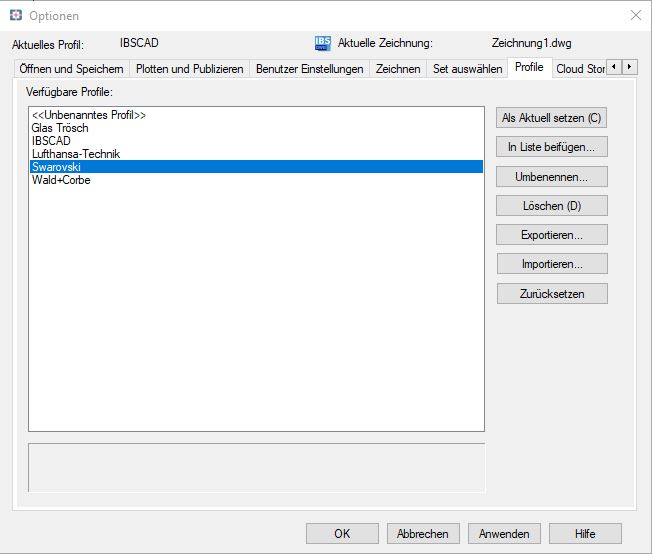
Task: Click the profile description box below list
Action: 257,468
